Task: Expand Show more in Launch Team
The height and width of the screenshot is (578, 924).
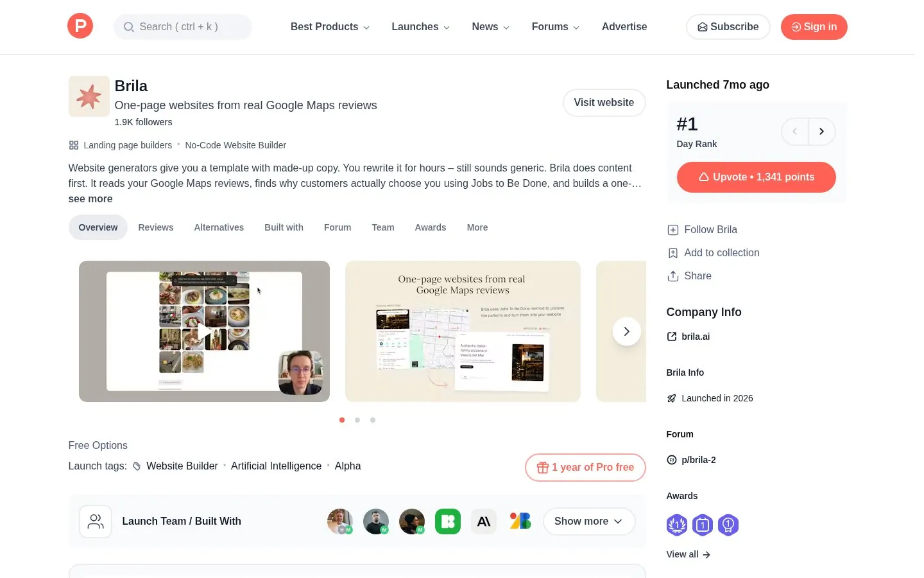Action: point(589,521)
